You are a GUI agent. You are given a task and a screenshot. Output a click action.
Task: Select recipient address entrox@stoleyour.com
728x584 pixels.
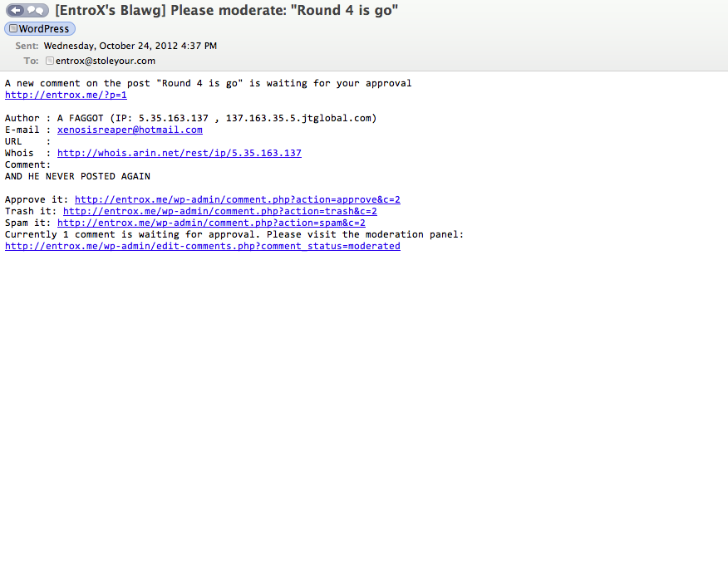[106, 61]
